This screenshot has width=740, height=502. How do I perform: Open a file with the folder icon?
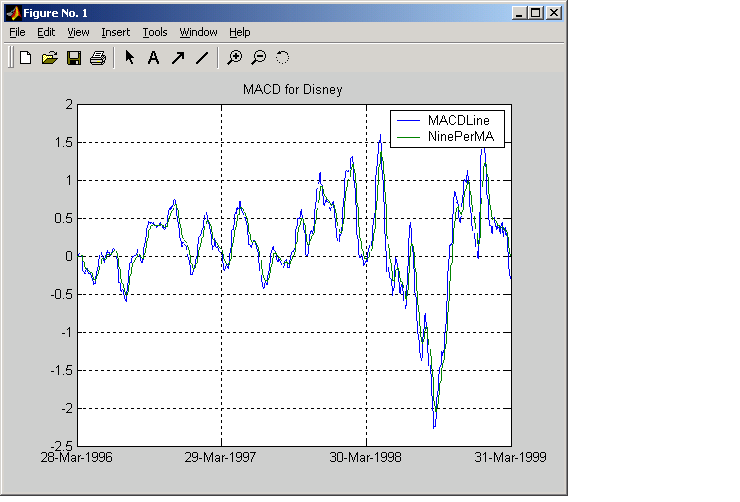pos(50,58)
